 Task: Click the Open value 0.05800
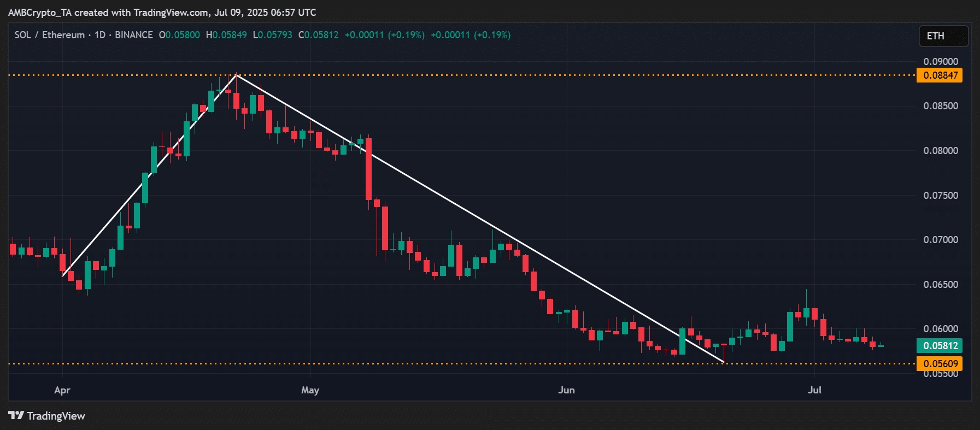pyautogui.click(x=183, y=35)
